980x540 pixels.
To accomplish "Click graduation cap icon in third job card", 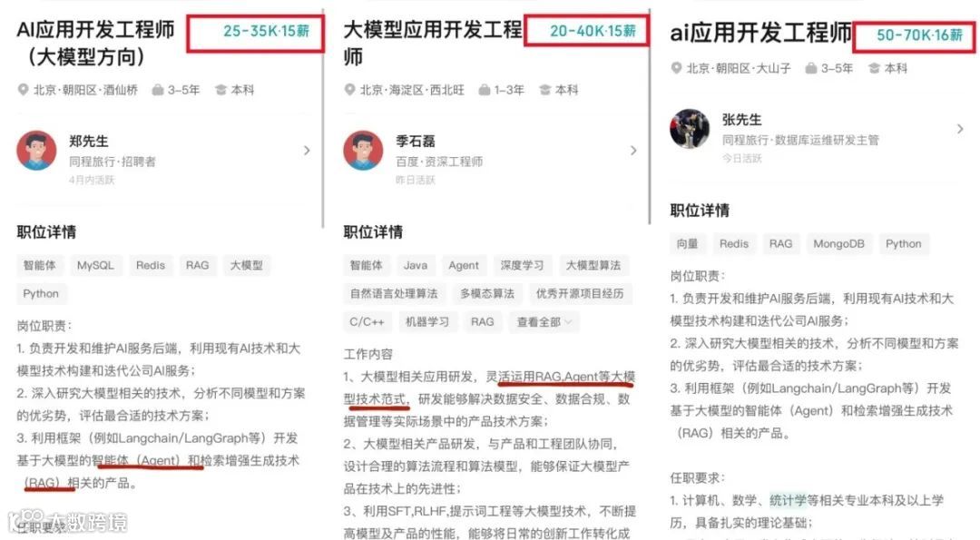I will (x=874, y=68).
